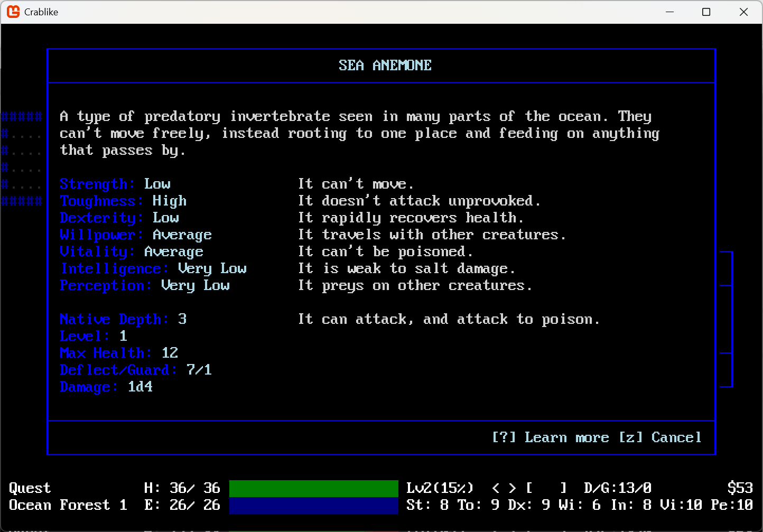Select the Quest label in status bar

click(x=29, y=488)
